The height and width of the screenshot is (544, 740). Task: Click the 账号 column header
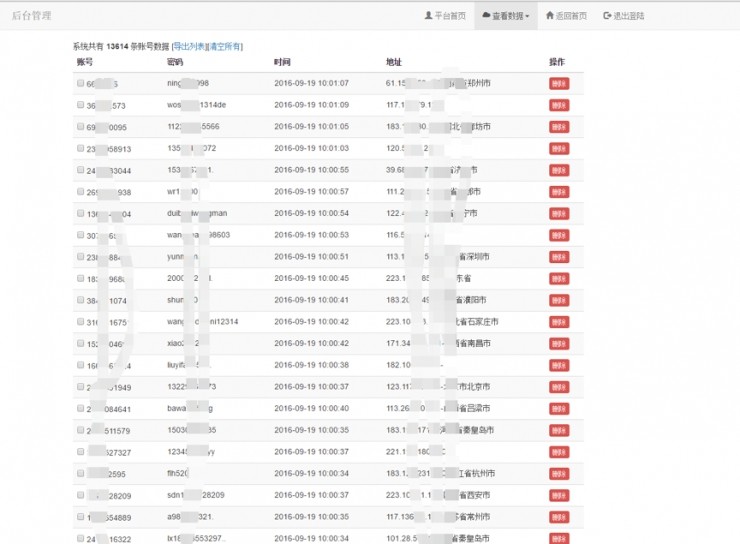tap(84, 62)
